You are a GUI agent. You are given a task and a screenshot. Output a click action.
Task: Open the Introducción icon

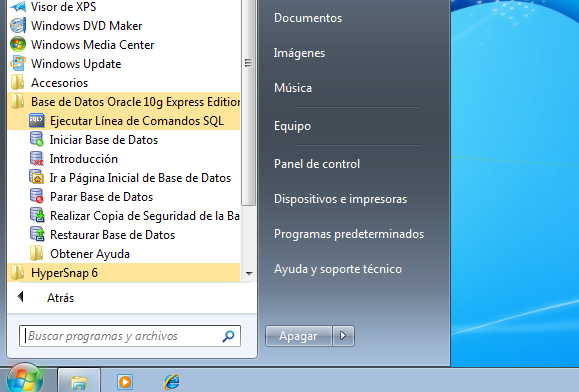tap(37, 159)
